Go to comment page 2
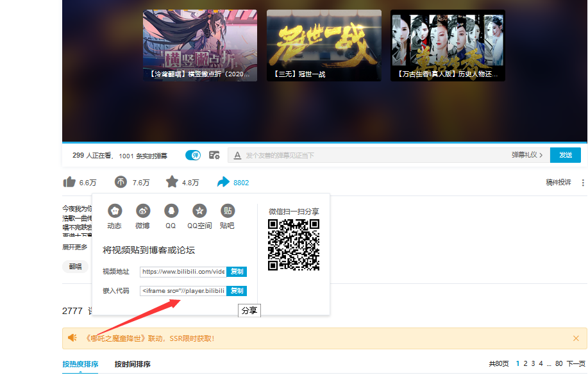 point(525,363)
